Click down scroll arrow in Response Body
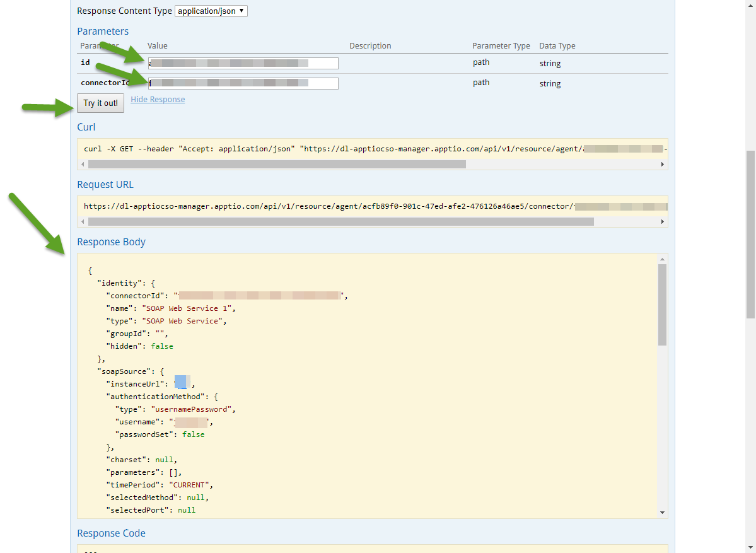 coord(662,513)
